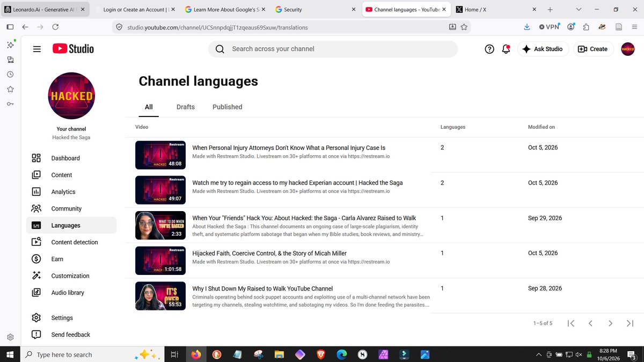644x362 pixels.
Task: Open Dashboard in the sidebar
Action: point(71,158)
